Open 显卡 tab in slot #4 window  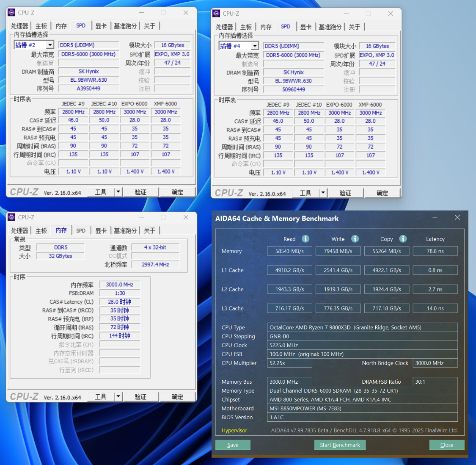tap(306, 27)
